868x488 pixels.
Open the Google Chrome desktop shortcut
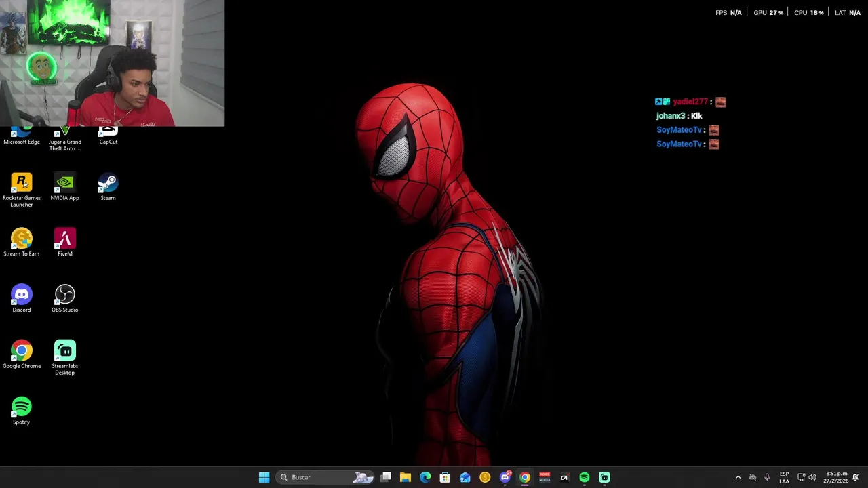click(x=22, y=355)
